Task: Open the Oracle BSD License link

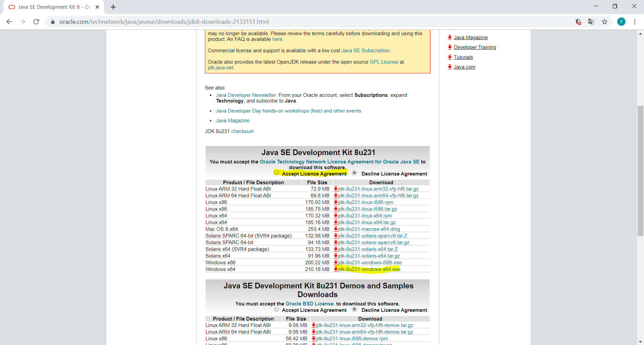Action: coord(310,304)
